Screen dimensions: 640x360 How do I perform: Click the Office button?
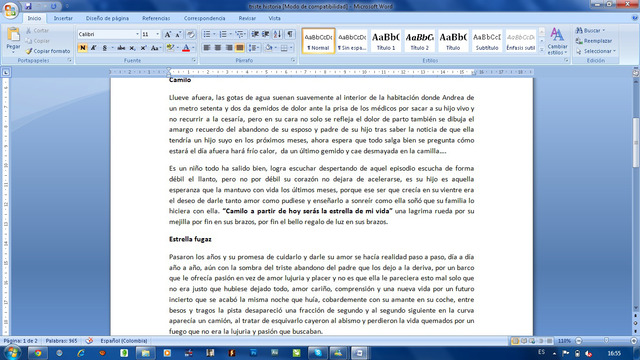pyautogui.click(x=10, y=10)
